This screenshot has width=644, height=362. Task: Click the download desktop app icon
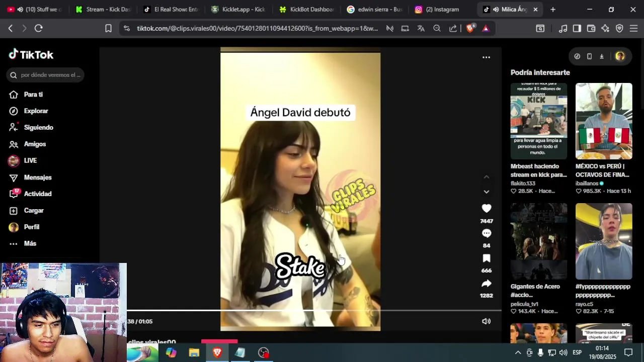[601, 56]
